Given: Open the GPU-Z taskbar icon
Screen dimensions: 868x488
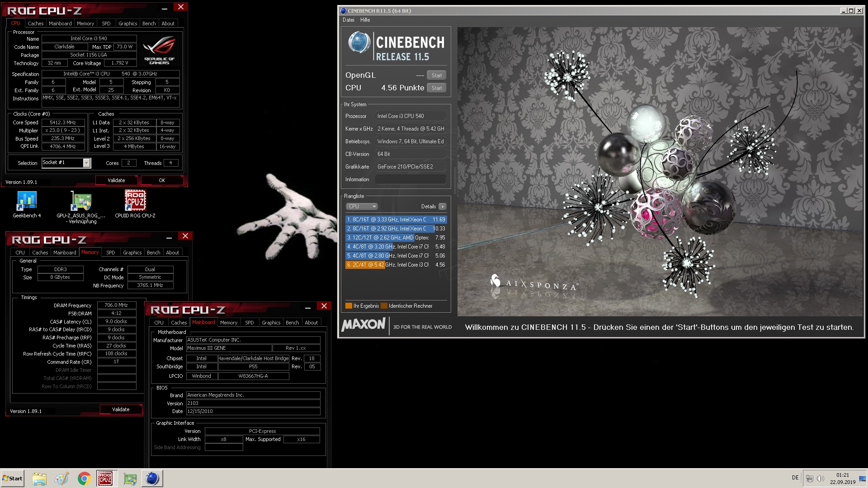Looking at the screenshot, I should click(130, 479).
